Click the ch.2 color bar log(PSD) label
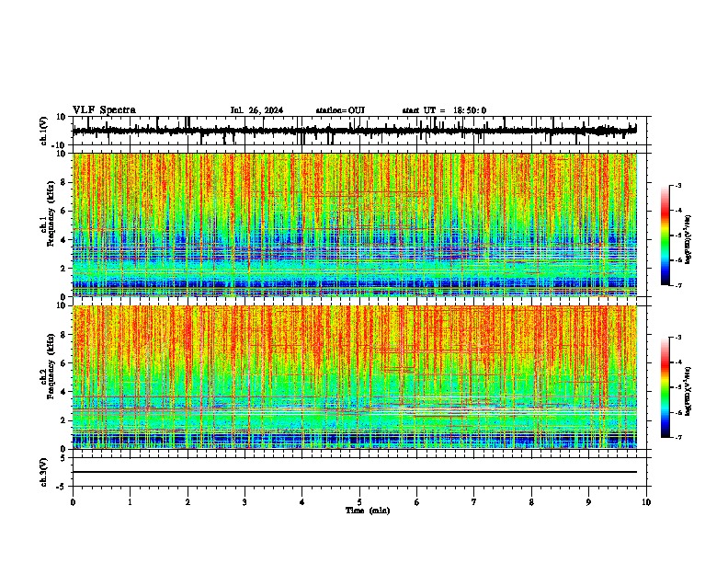 pos(688,391)
